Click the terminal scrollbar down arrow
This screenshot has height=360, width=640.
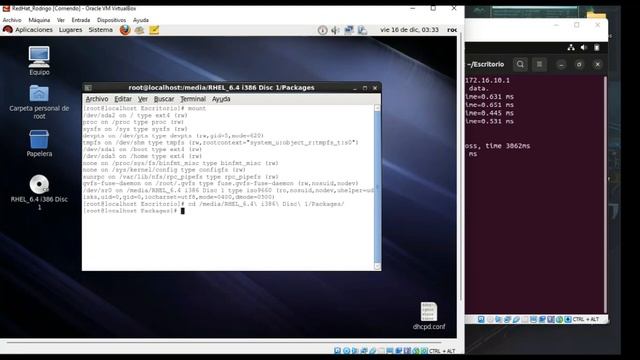[377, 267]
